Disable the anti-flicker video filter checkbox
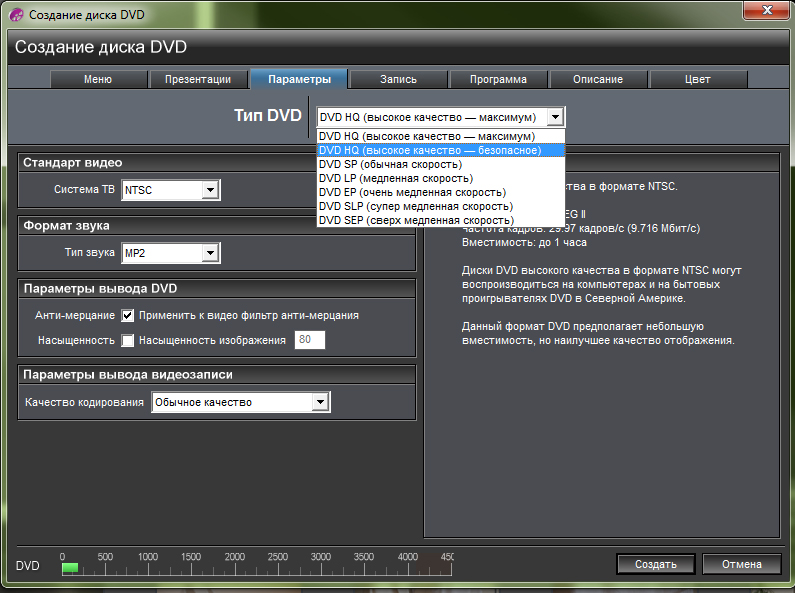Image resolution: width=795 pixels, height=593 pixels. point(128,315)
